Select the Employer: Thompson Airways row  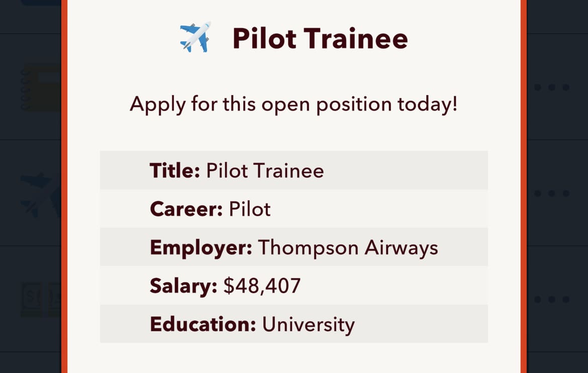294,247
